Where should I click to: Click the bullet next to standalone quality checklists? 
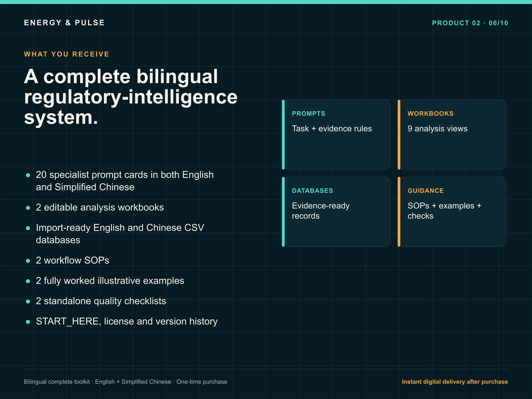click(28, 301)
